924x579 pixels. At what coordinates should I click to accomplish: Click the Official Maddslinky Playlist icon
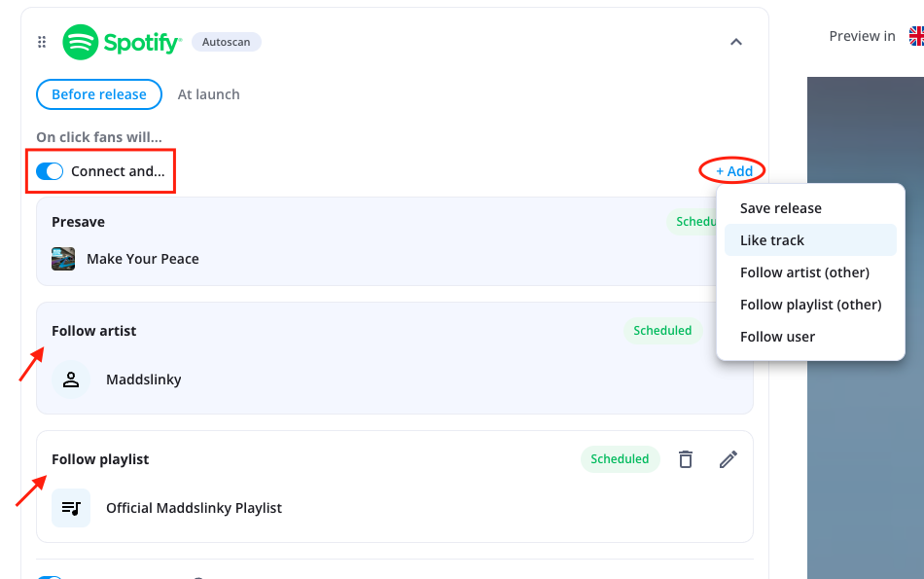(71, 508)
